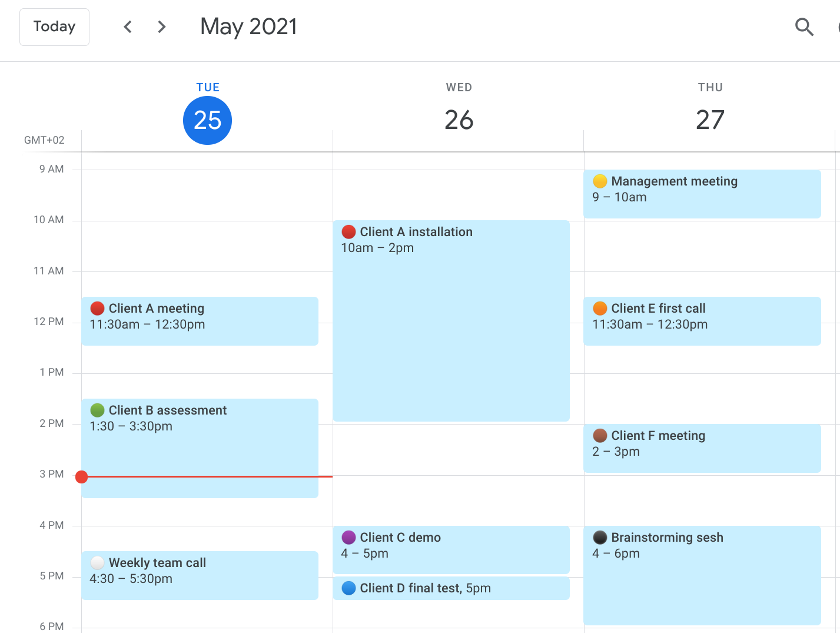The height and width of the screenshot is (633, 840).
Task: Open the search magnifier icon
Action: (804, 27)
